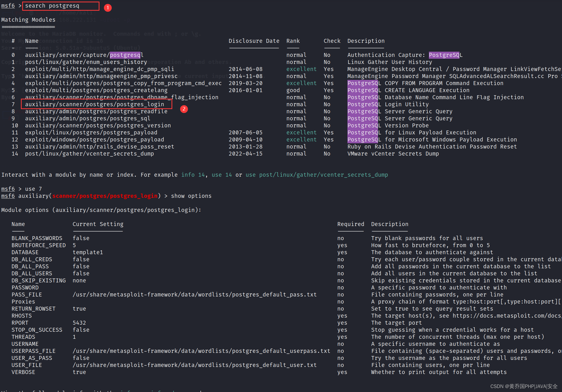562x392 pixels.
Task: Click the 'info 14' example command
Action: tap(193, 175)
